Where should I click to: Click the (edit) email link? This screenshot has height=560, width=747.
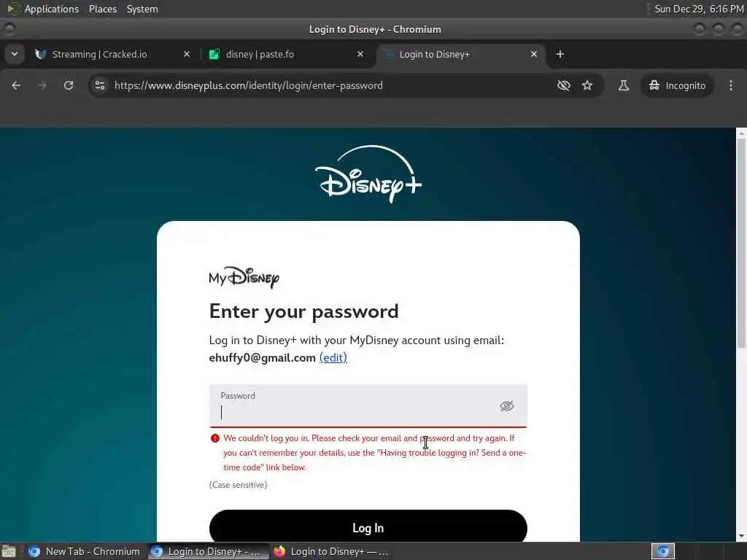[333, 357]
